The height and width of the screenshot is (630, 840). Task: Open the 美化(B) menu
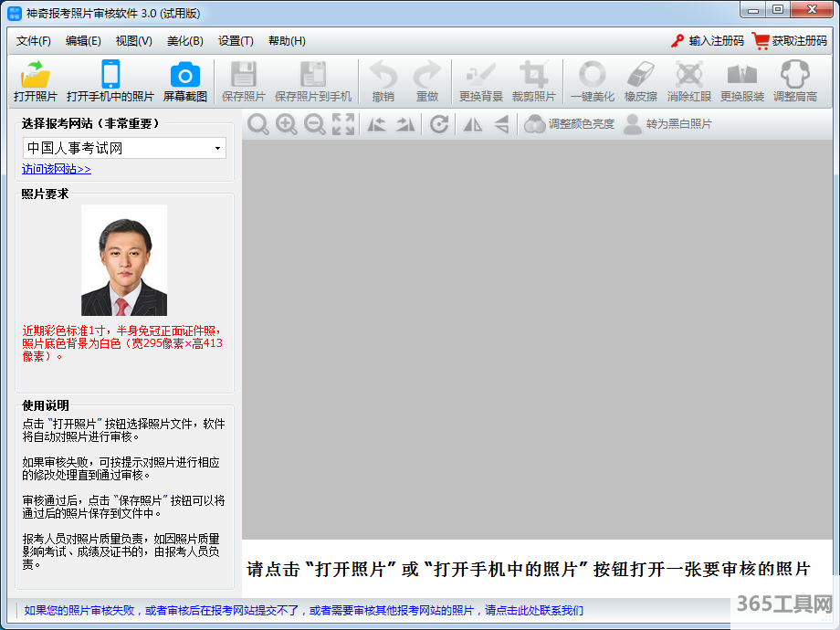tap(185, 41)
